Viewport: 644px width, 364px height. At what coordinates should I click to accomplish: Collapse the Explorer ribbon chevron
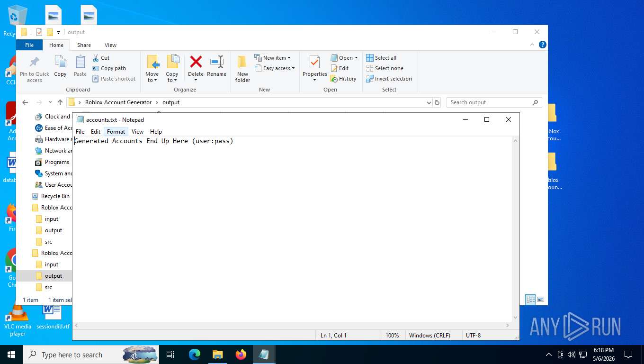pyautogui.click(x=532, y=45)
